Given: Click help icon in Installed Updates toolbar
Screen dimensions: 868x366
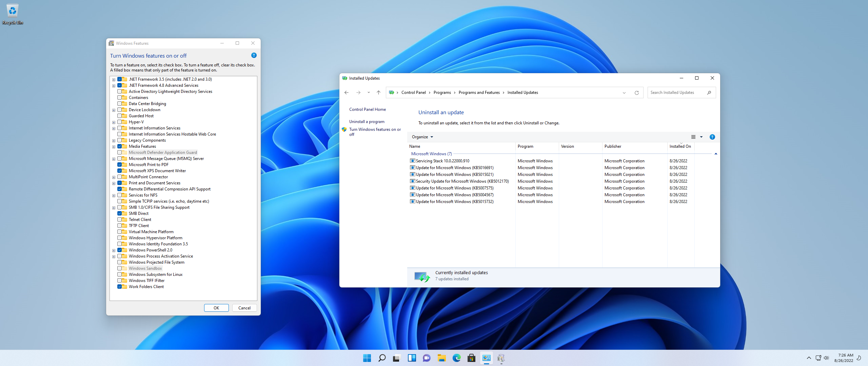Looking at the screenshot, I should (x=712, y=137).
